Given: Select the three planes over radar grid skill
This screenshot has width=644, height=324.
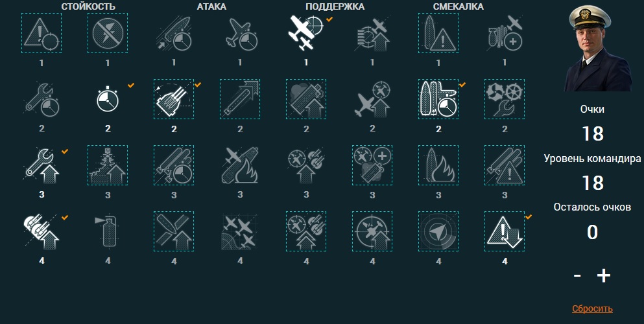Looking at the screenshot, I should [240, 231].
